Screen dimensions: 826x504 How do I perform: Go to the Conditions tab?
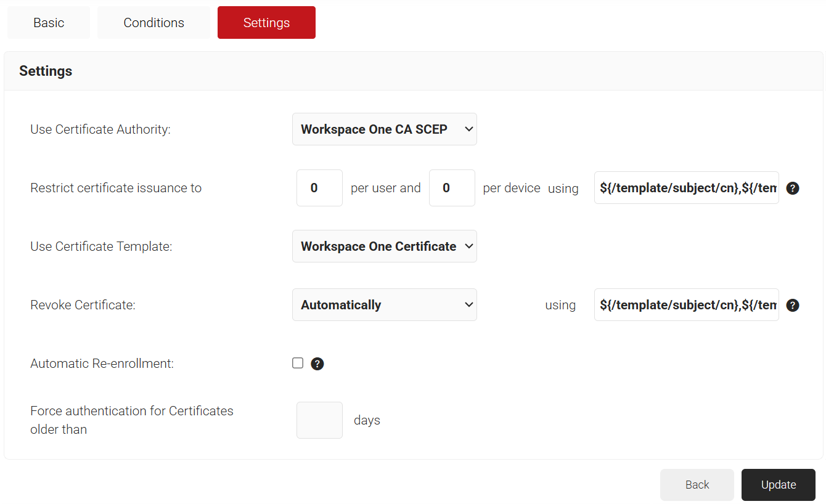(153, 23)
